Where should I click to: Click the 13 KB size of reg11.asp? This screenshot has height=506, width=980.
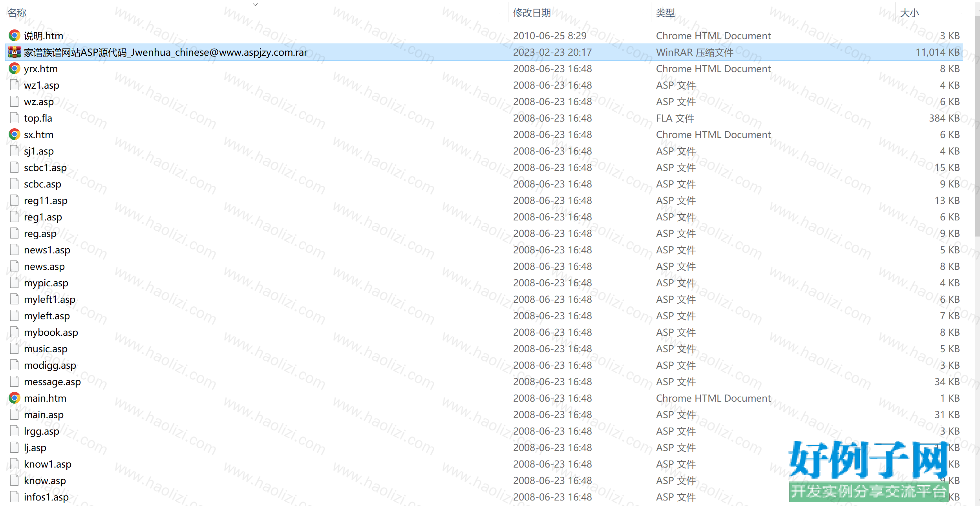[947, 200]
